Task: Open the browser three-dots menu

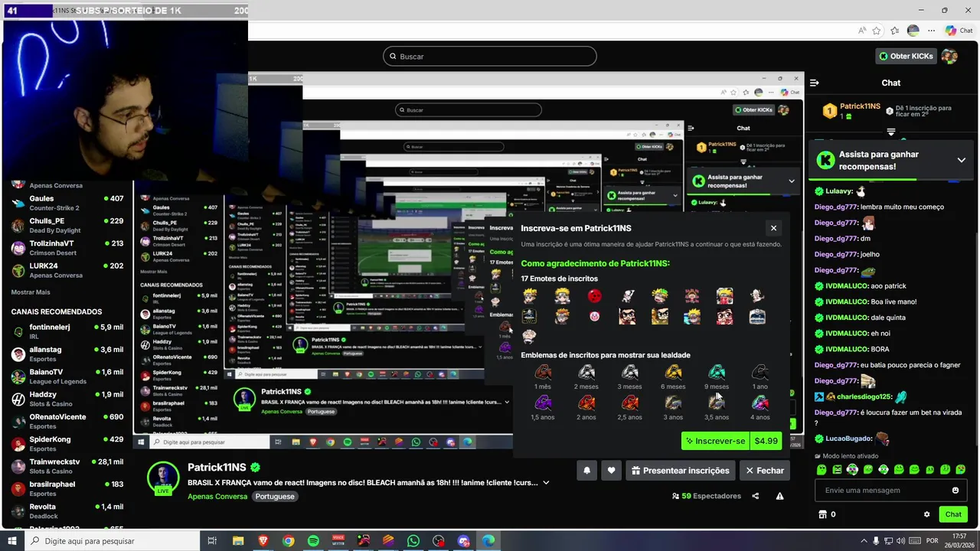Action: tap(932, 31)
